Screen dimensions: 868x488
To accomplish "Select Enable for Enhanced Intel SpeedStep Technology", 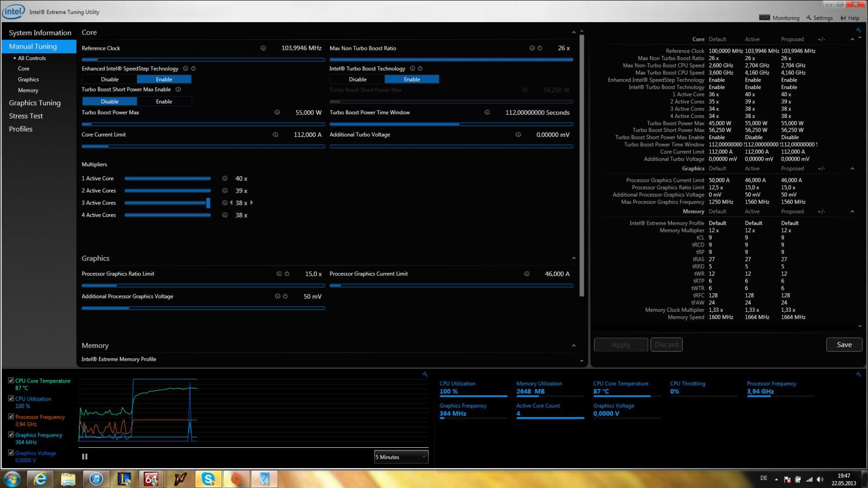I will (164, 80).
